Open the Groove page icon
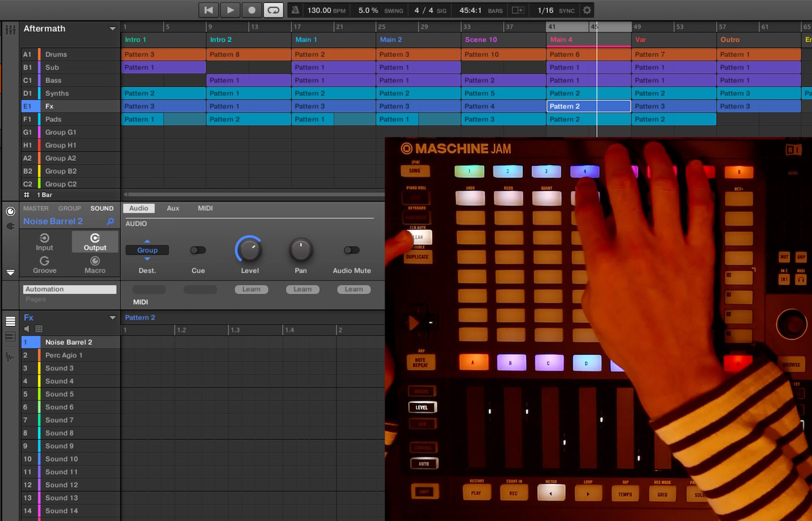 coord(44,265)
